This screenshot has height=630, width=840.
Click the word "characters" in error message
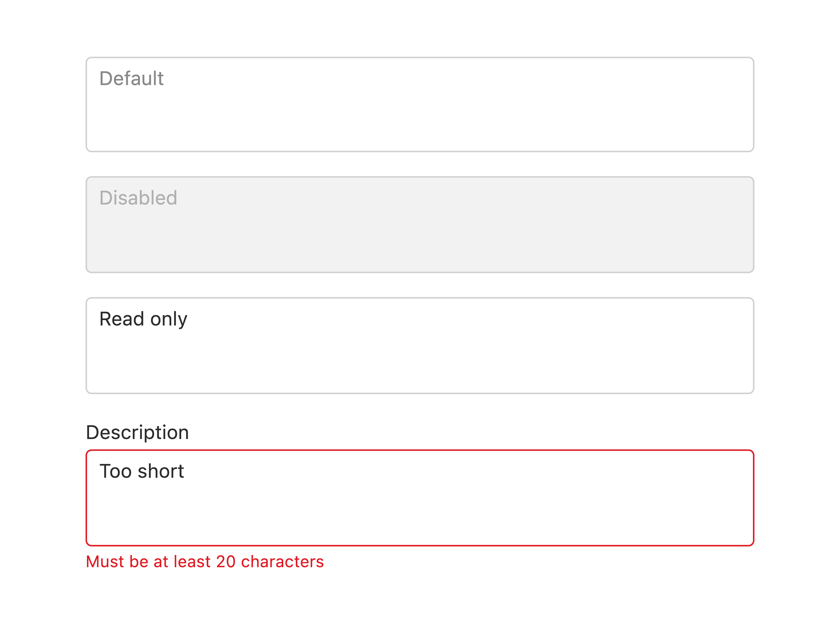tap(283, 562)
